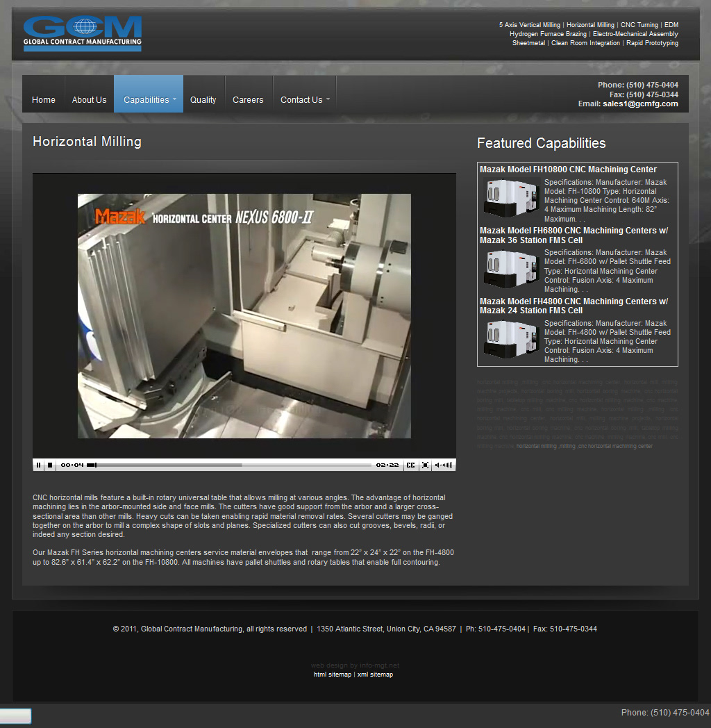The image size is (711, 728).
Task: Open the Mazak FH4800 machine thumbnail
Action: click(x=511, y=340)
